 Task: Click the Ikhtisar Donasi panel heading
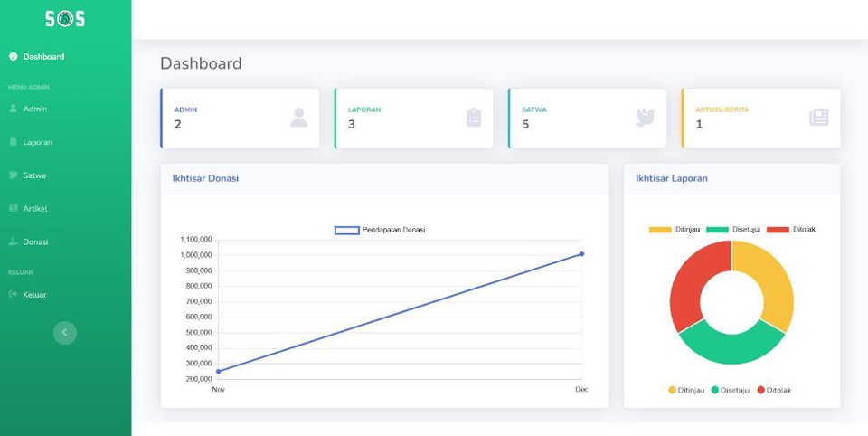point(205,179)
